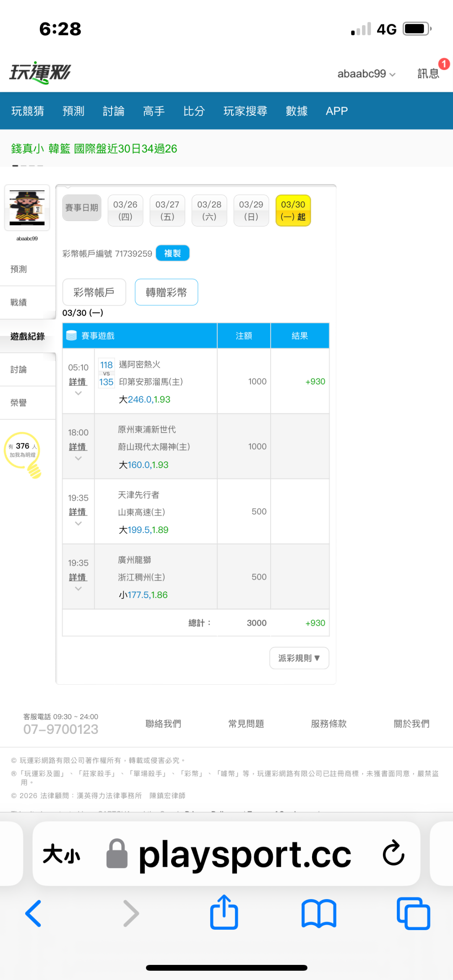Open the 派彩規則 dropdown
453x980 pixels.
pos(299,658)
